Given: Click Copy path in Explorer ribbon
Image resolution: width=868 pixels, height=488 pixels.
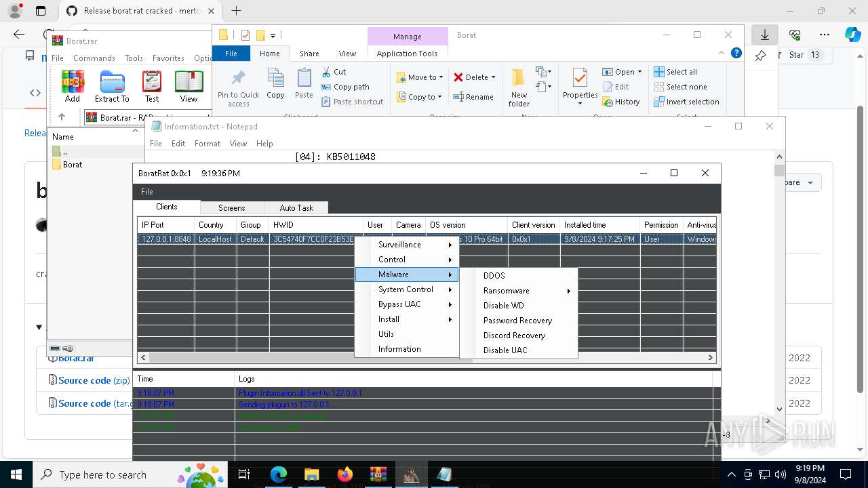Looking at the screenshot, I should click(345, 87).
